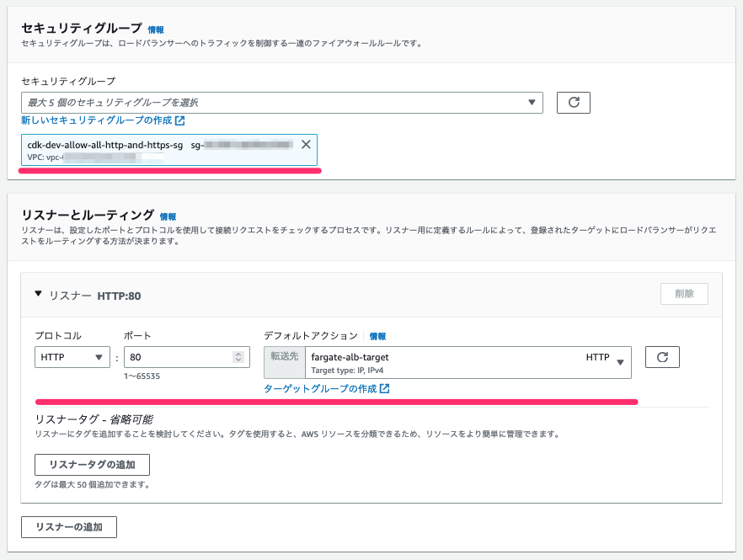
Task: Refresh the target group list
Action: click(x=662, y=357)
